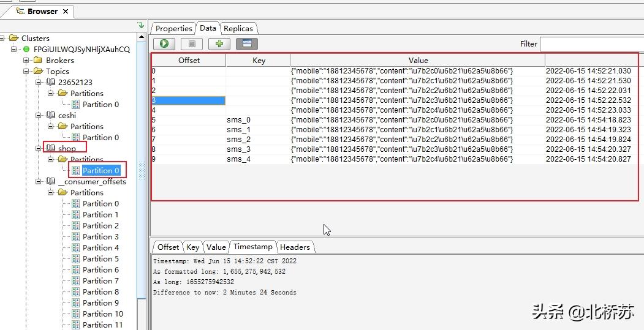The width and height of the screenshot is (644, 330).
Task: Click the 23652123 topic book icon
Action: (50, 82)
